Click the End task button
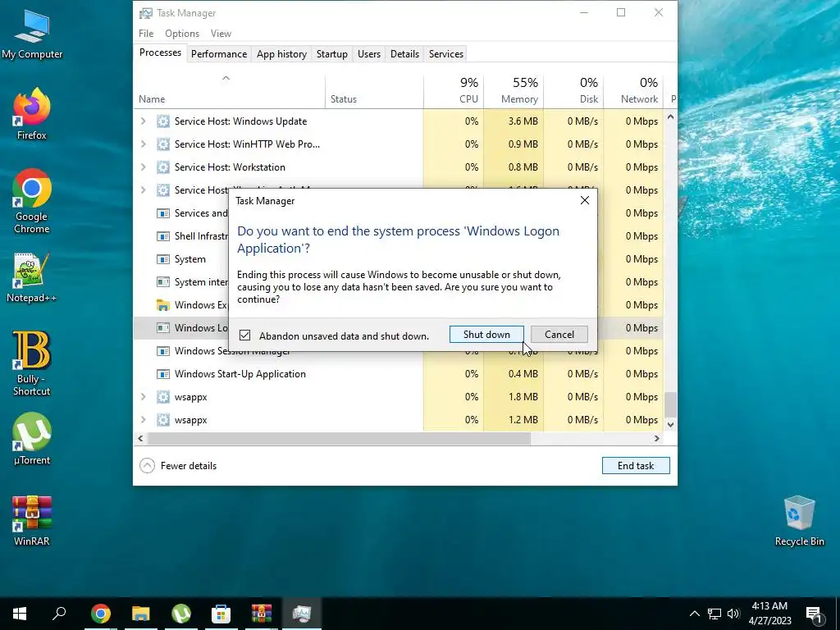This screenshot has height=630, width=840. 636,466
